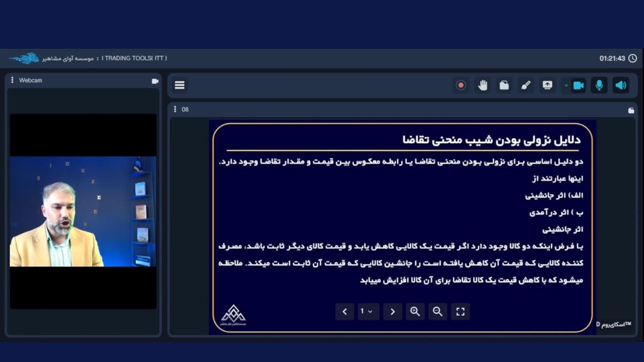Viewport: 644px width, 362px height.
Task: Click the slide line الف) اثر جانشینی
Action: click(554, 196)
